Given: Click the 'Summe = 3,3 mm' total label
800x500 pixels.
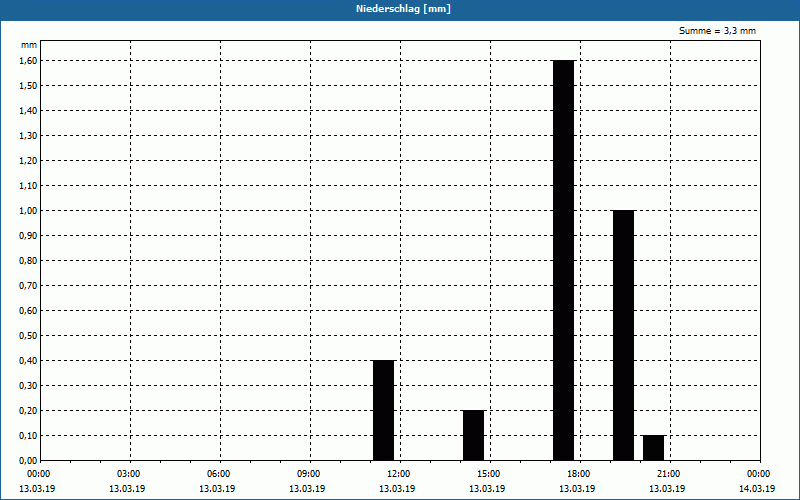Looking at the screenshot, I should [x=717, y=31].
